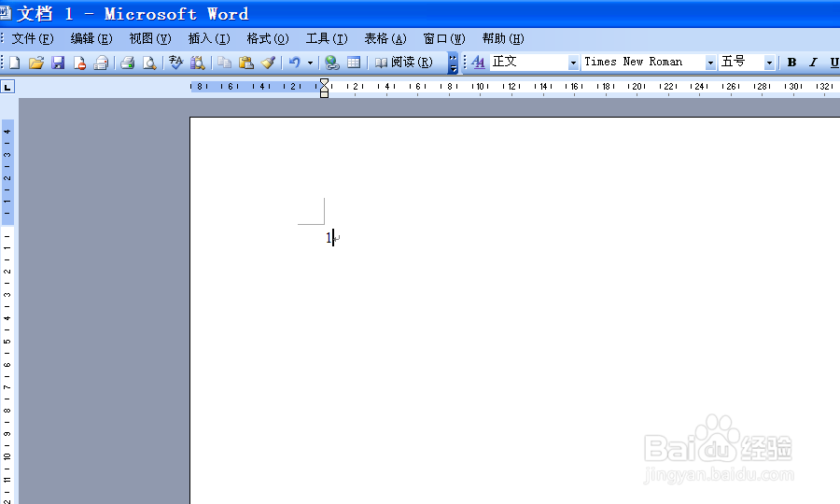840x504 pixels.
Task: Activate the Format Painter brush
Action: 268,63
